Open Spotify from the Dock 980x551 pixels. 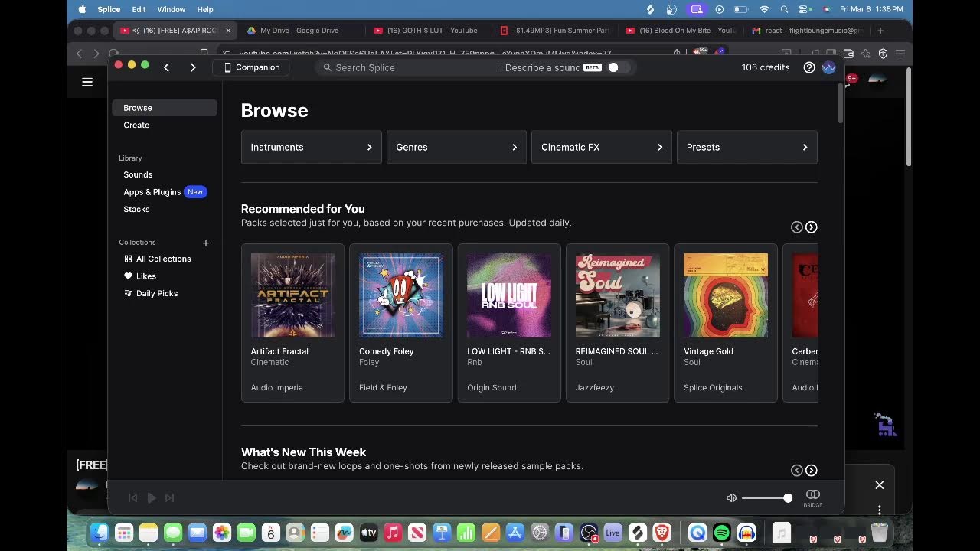(722, 533)
